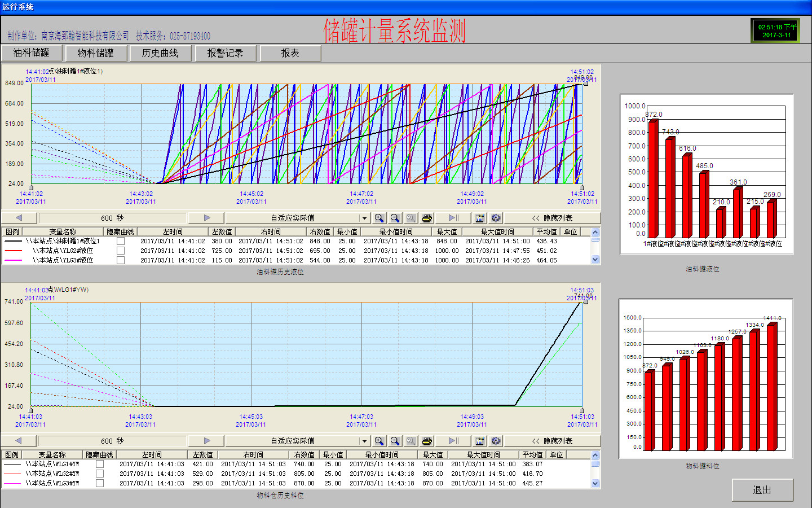Screen dimensions: 812x508
Task: Switch to the 历史曲线 tab
Action: pos(160,53)
